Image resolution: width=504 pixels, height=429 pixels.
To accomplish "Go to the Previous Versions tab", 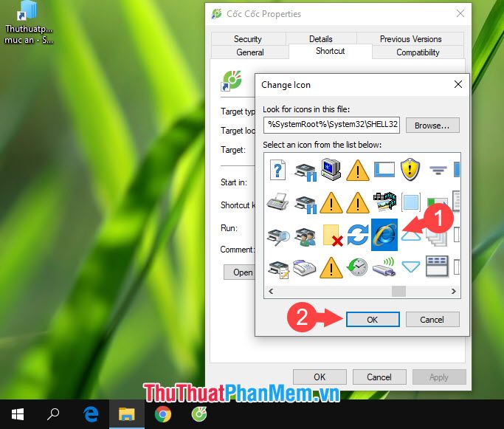I will (x=410, y=39).
